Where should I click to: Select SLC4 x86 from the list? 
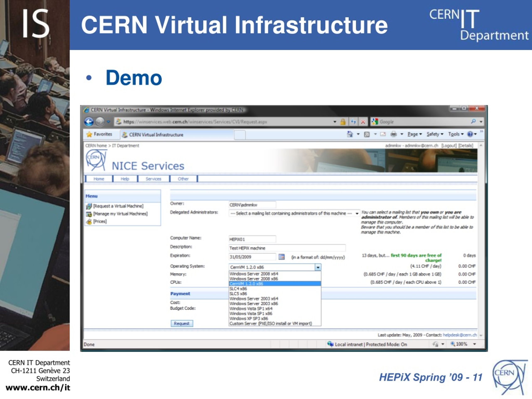(275, 289)
